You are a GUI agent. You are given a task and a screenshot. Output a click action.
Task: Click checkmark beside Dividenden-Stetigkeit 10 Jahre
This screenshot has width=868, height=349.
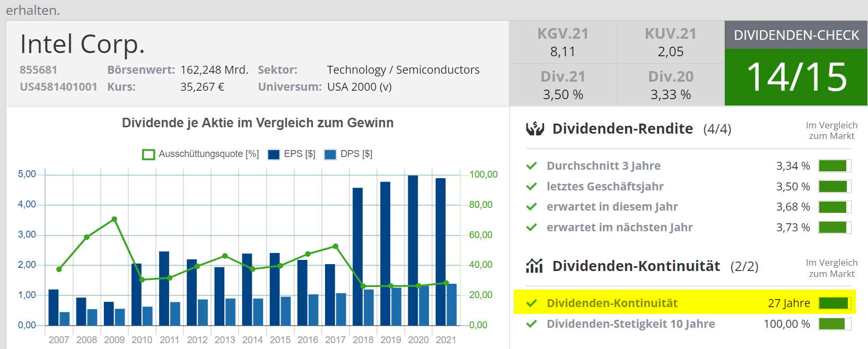tap(531, 324)
